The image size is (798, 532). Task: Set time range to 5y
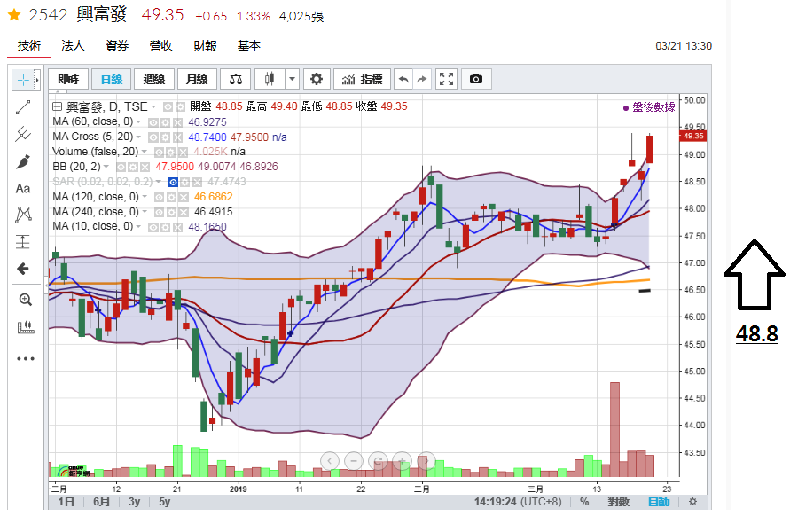coord(164,502)
